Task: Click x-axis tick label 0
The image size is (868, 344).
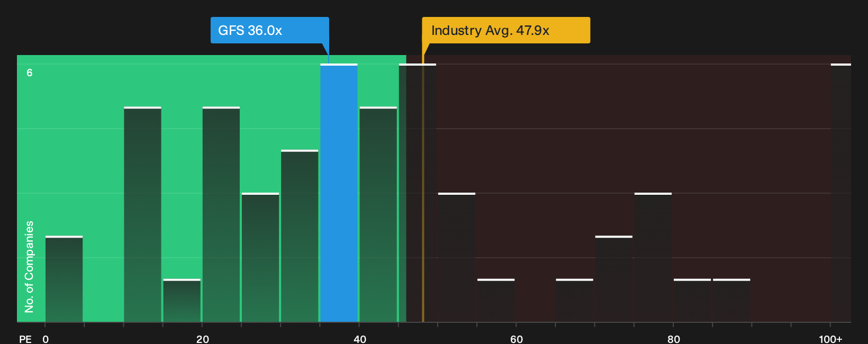Action: tap(46, 339)
